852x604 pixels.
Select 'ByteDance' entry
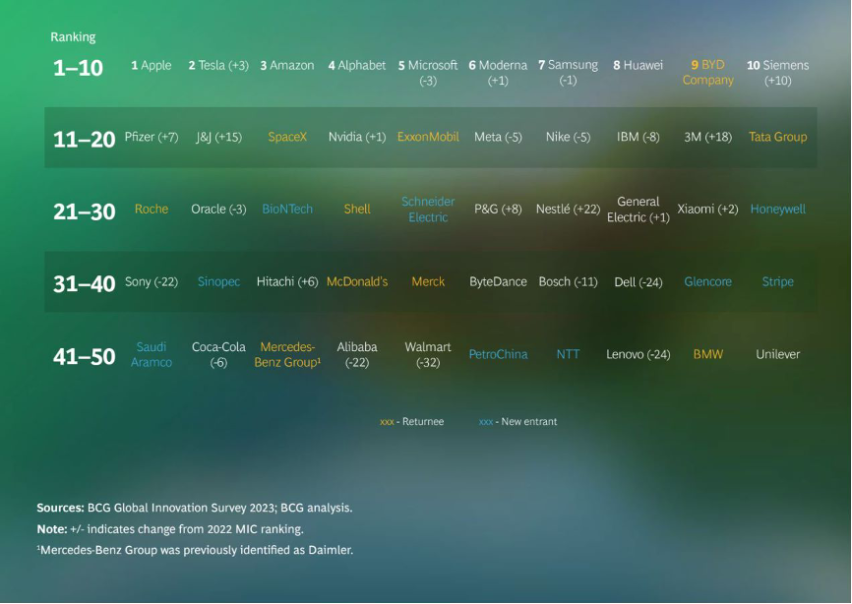pyautogui.click(x=498, y=282)
